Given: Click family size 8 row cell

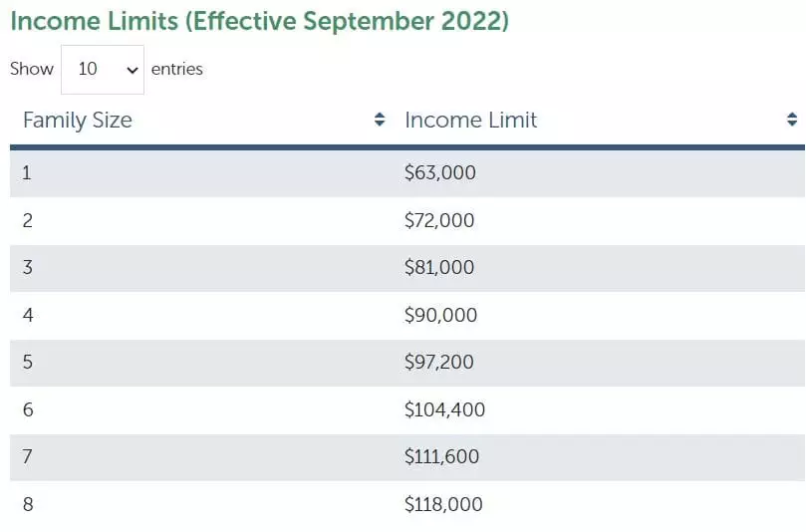Looking at the screenshot, I should click(27, 504).
